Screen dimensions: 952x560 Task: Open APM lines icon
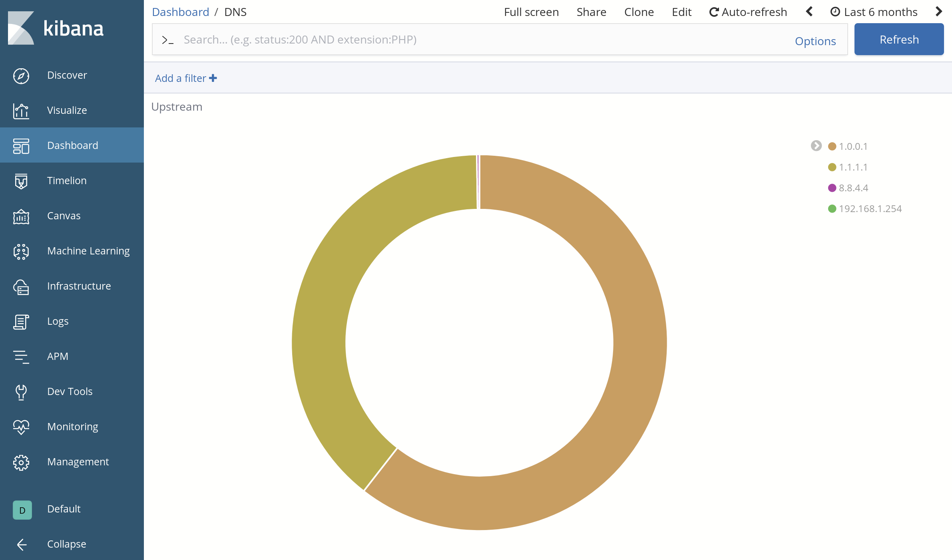pyautogui.click(x=21, y=357)
